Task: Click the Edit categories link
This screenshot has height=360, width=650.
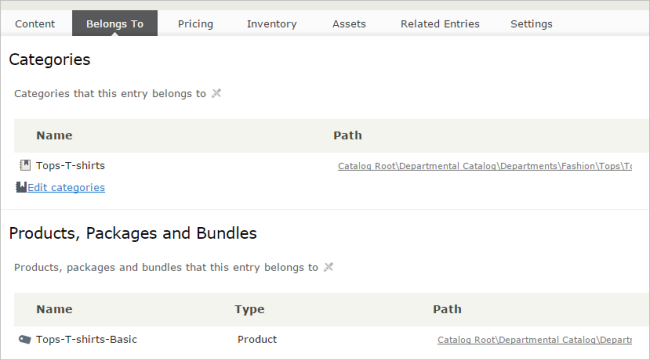Action: [x=66, y=187]
